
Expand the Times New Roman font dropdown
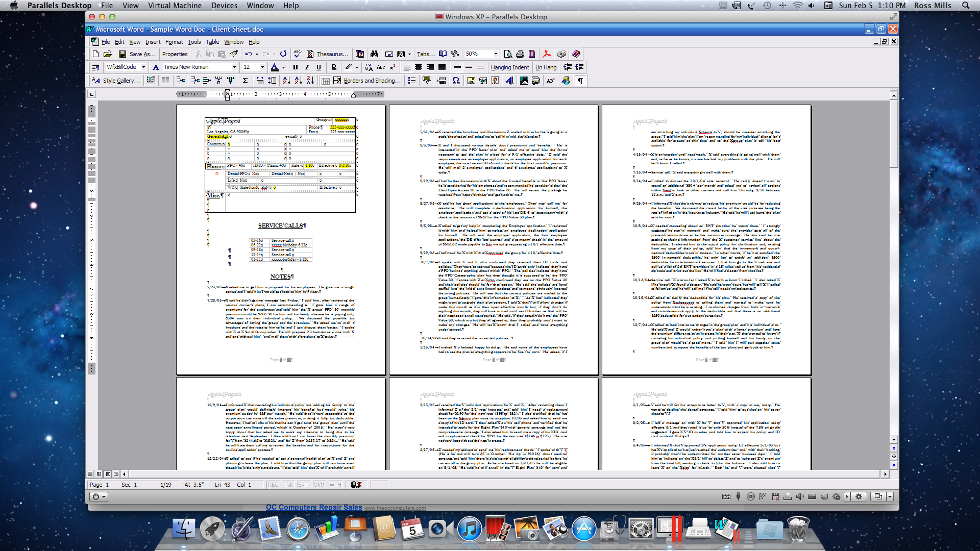[234, 67]
